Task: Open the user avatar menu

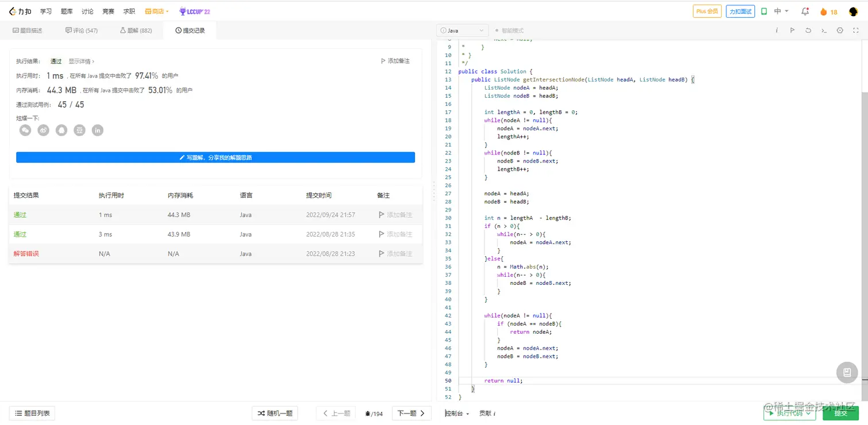Action: click(852, 11)
